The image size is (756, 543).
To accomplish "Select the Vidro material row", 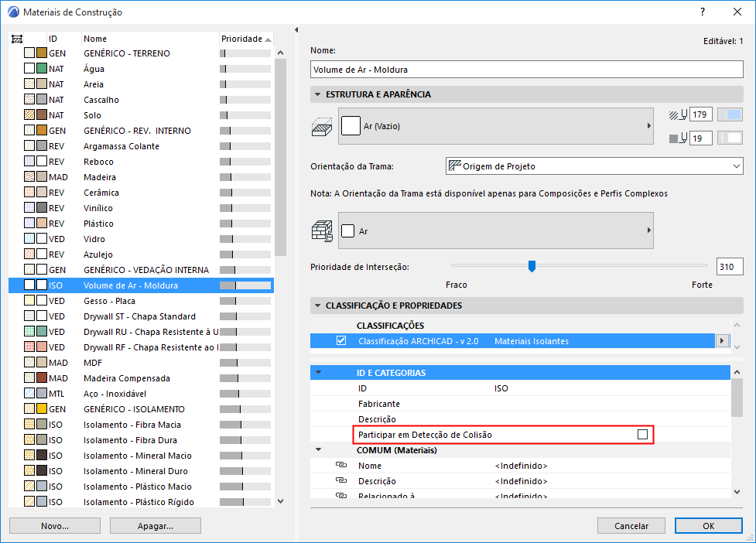I will click(x=116, y=238).
